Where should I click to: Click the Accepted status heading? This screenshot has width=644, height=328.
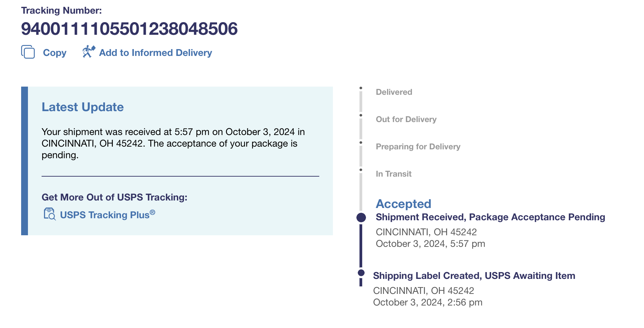click(x=403, y=204)
